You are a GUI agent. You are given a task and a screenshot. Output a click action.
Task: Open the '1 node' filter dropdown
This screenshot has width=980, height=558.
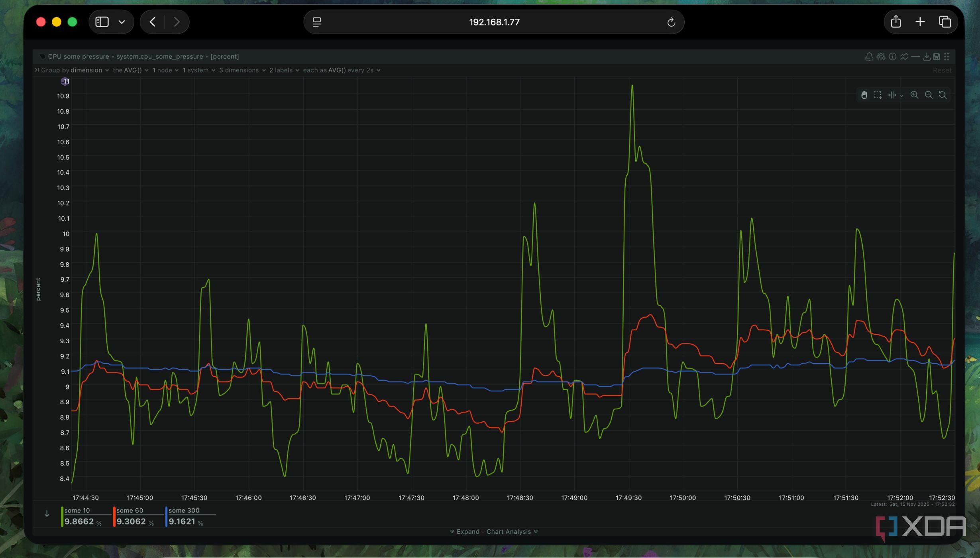point(165,70)
